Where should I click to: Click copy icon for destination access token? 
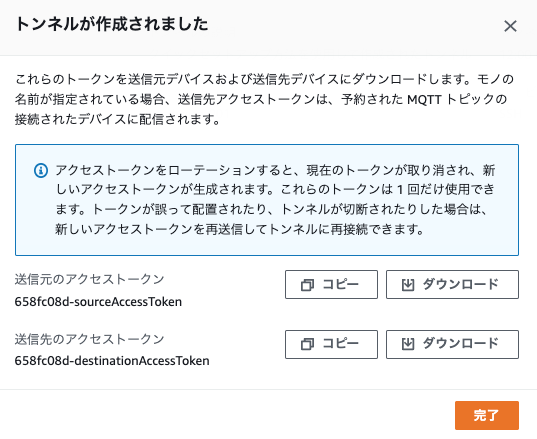tap(307, 344)
